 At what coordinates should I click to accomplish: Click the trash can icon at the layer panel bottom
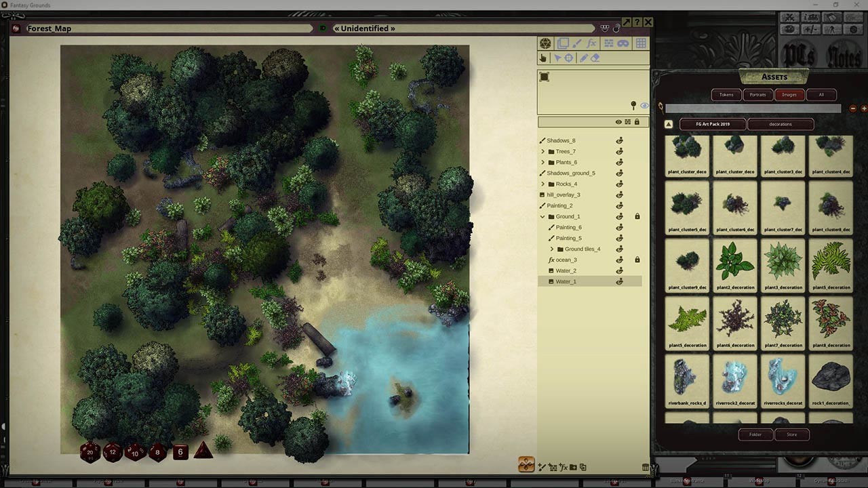click(646, 467)
